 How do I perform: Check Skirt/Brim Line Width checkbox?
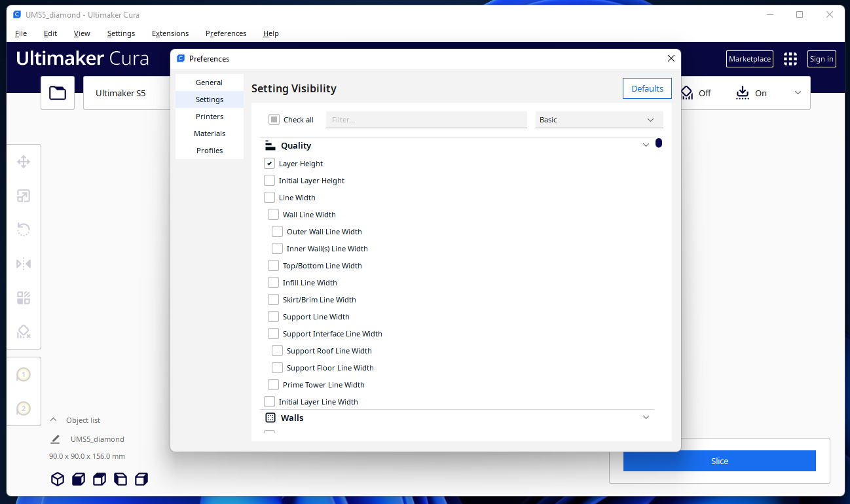273,300
